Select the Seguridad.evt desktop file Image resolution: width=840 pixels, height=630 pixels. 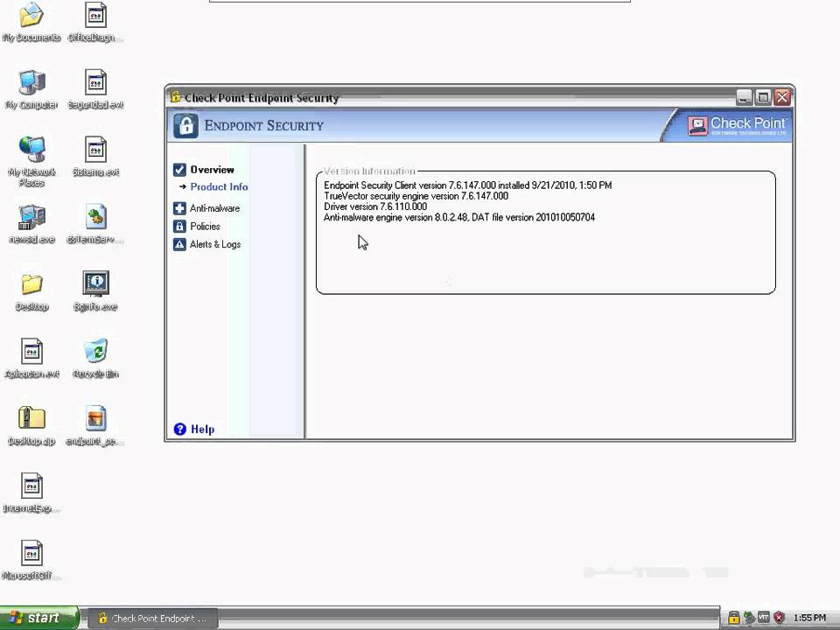point(95,89)
